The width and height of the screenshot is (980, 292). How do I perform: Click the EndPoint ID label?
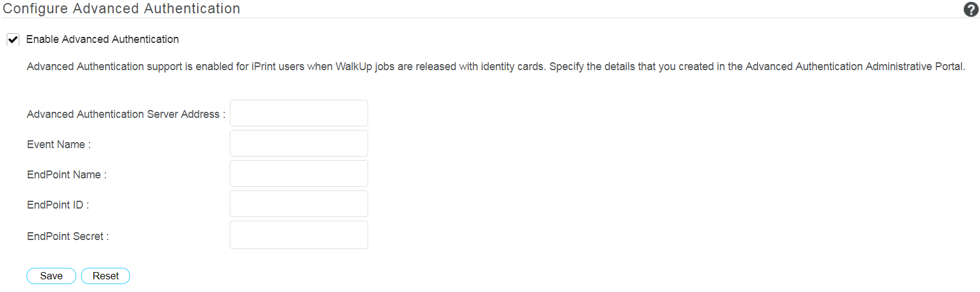pyautogui.click(x=57, y=205)
